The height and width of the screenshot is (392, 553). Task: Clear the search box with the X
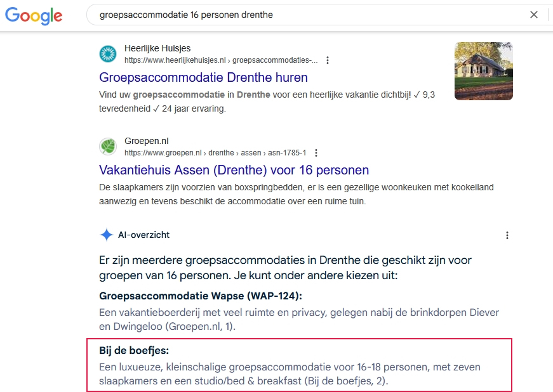click(534, 15)
